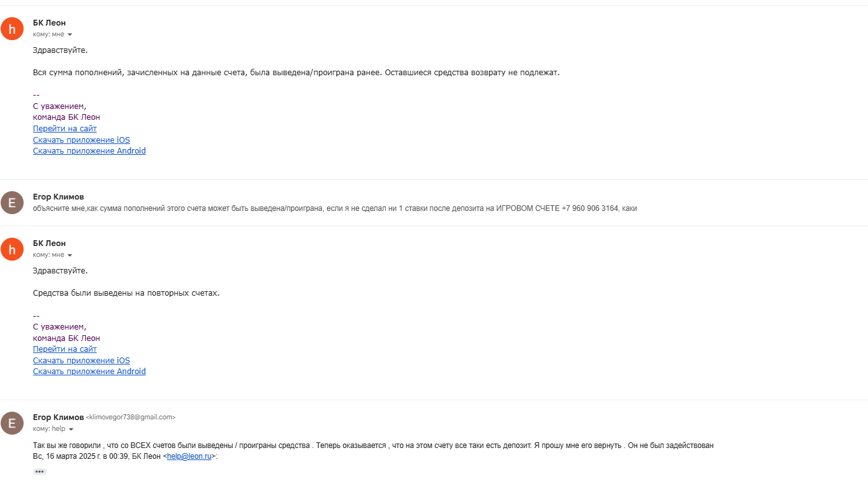Open "Перейти на сайт" link in the повторных счетах reply

pyautogui.click(x=65, y=349)
